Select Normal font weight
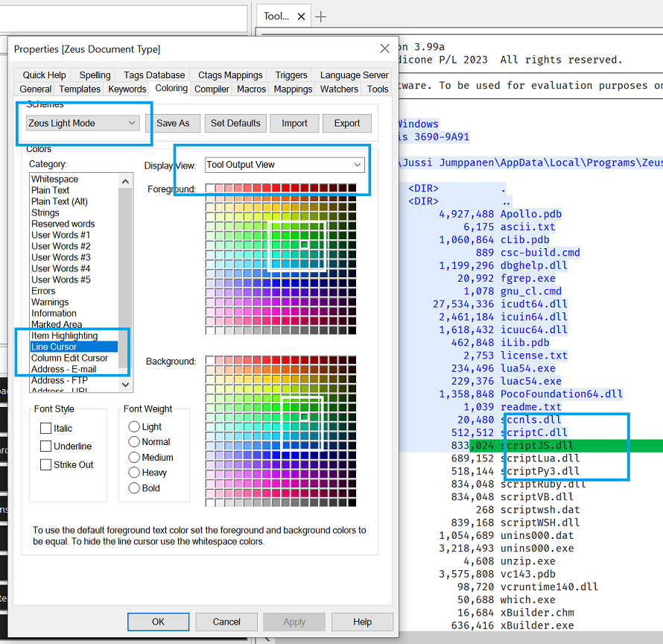Image resolution: width=663 pixels, height=644 pixels. pos(134,442)
